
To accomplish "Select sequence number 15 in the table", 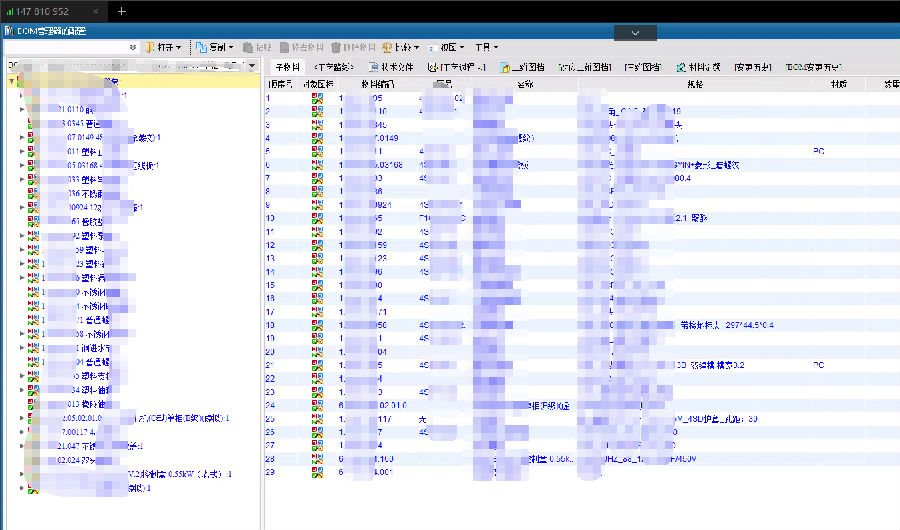I will coord(270,285).
